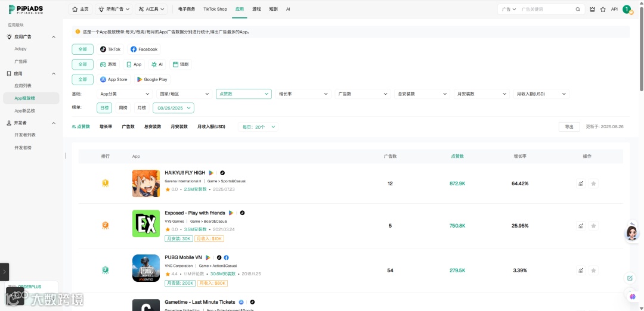Open the 每页: 20个 page size dropdown

[x=258, y=127]
